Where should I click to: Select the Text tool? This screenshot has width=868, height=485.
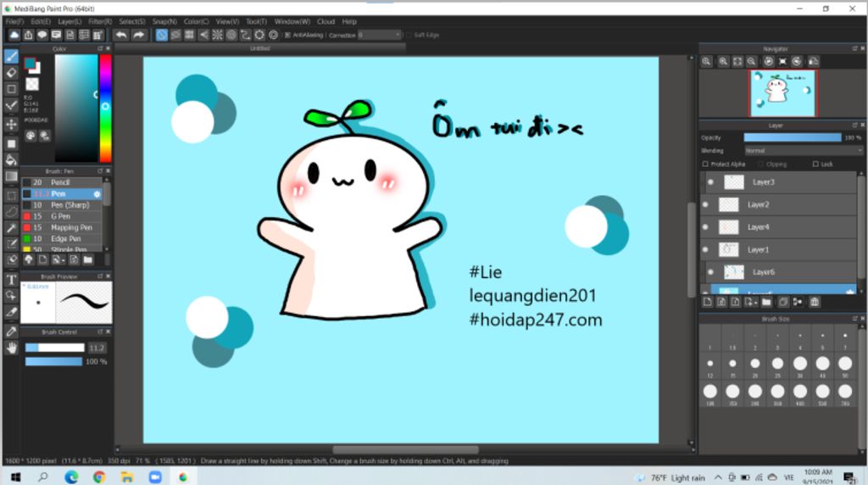pyautogui.click(x=11, y=280)
